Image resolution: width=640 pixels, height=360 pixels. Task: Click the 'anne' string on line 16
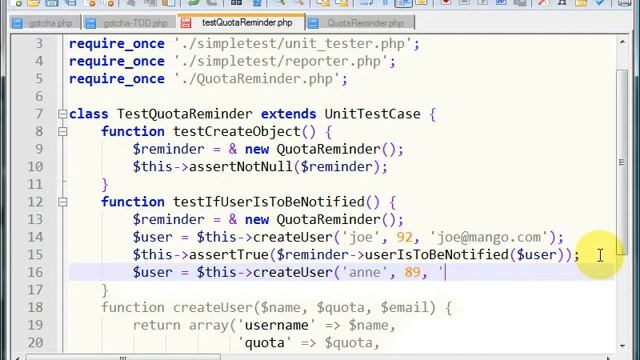(x=364, y=272)
